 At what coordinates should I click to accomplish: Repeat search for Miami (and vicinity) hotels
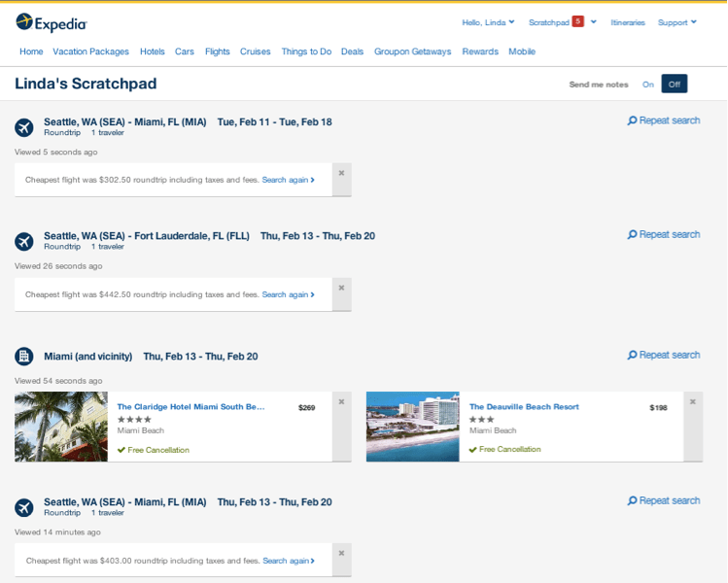pos(664,355)
